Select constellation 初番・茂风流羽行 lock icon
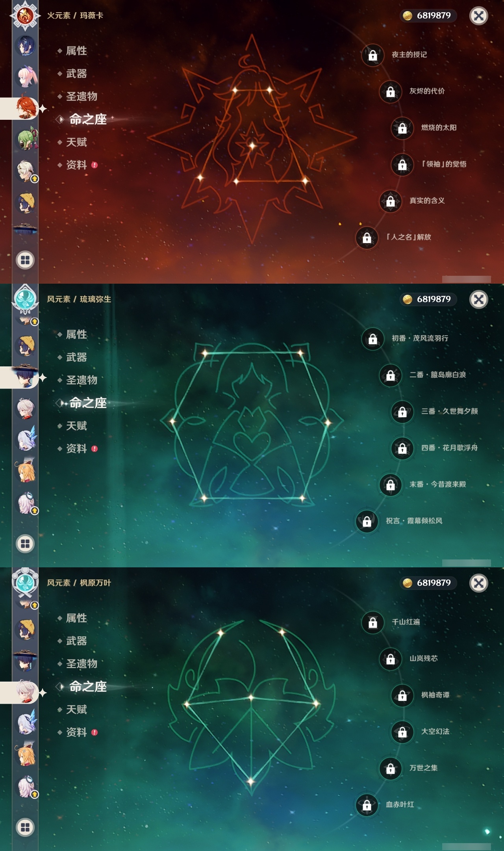Viewport: 504px width, 851px height. [x=372, y=338]
